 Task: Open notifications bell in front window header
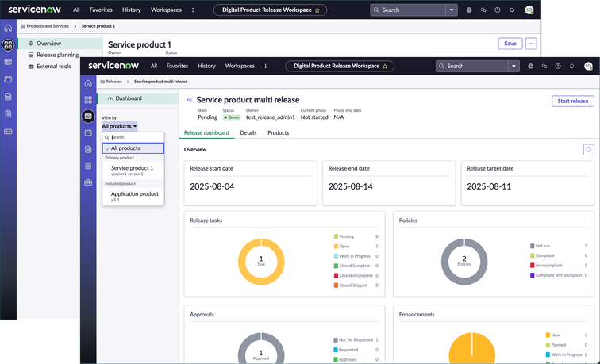(x=571, y=66)
